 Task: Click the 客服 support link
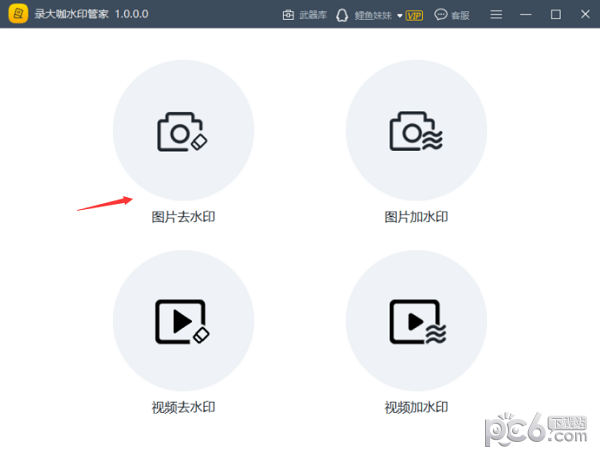460,15
